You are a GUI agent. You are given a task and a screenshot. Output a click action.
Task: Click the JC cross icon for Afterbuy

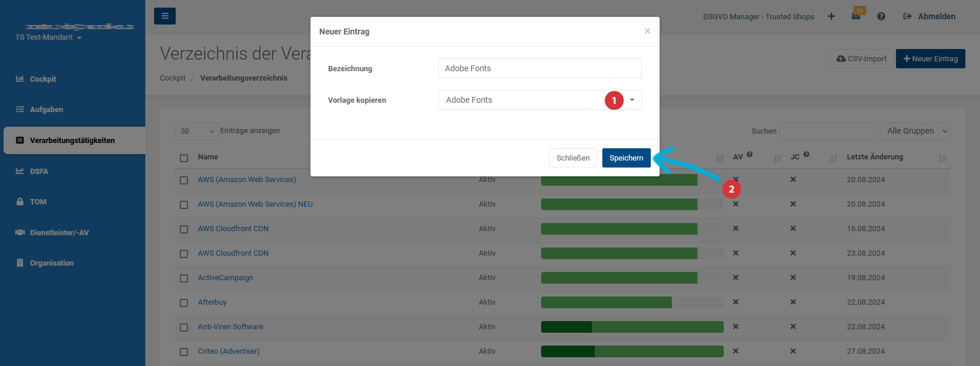(x=793, y=302)
